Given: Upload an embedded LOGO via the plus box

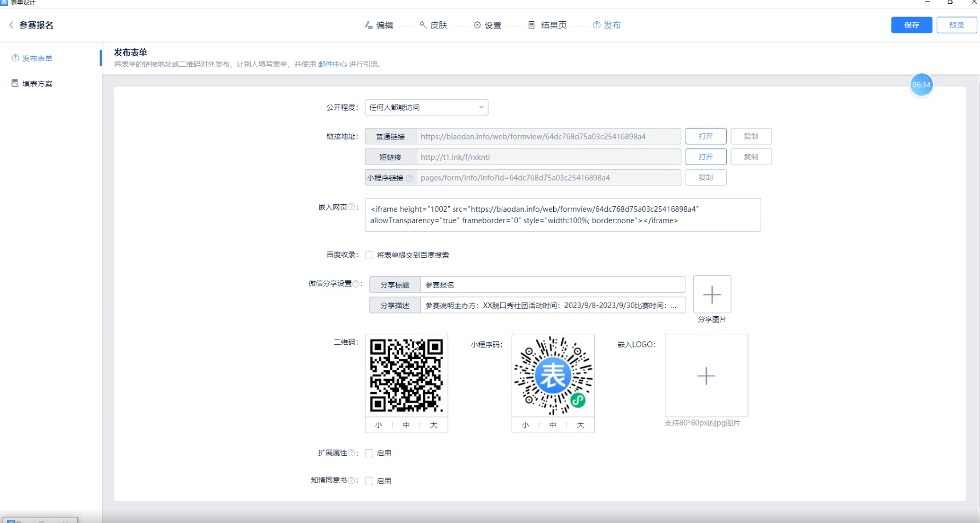Looking at the screenshot, I should 706,376.
